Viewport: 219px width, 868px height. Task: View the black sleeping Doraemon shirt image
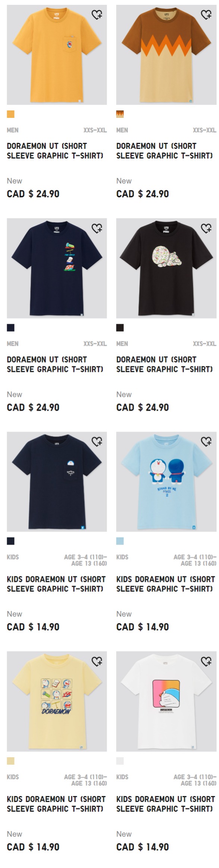[166, 268]
